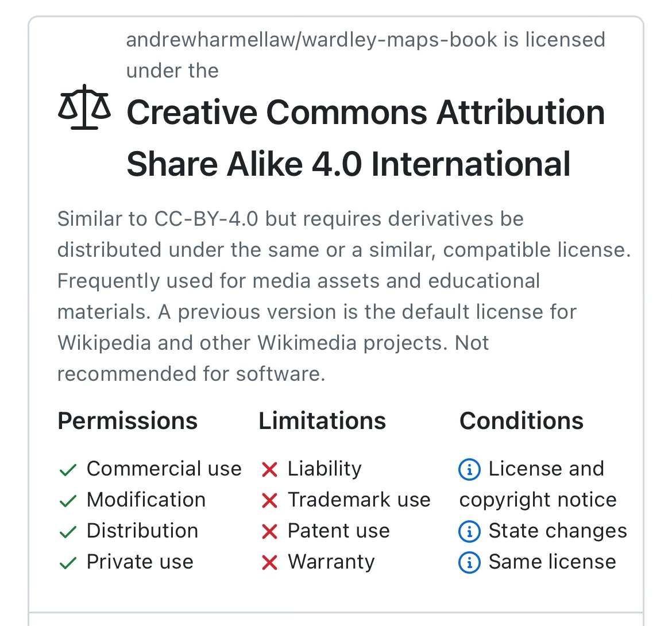Screen dimensions: 672x626
Task: Click the green checkmark beside Distribution
Action: [68, 532]
